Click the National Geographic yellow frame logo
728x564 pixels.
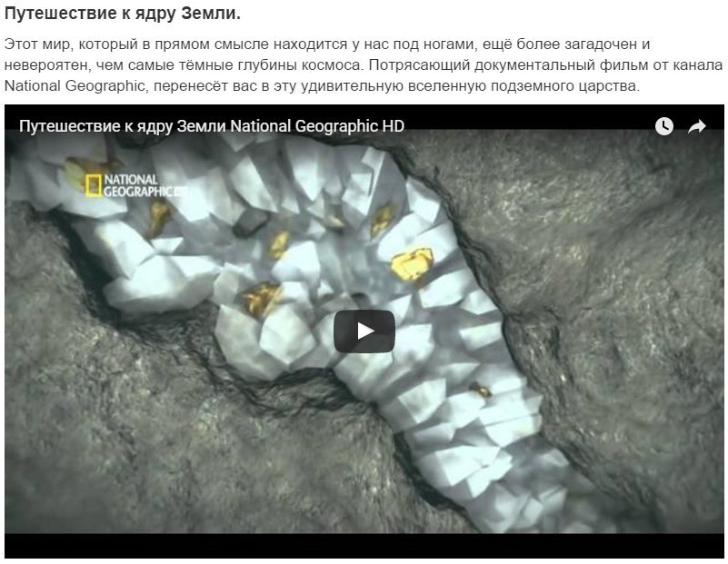[x=93, y=184]
